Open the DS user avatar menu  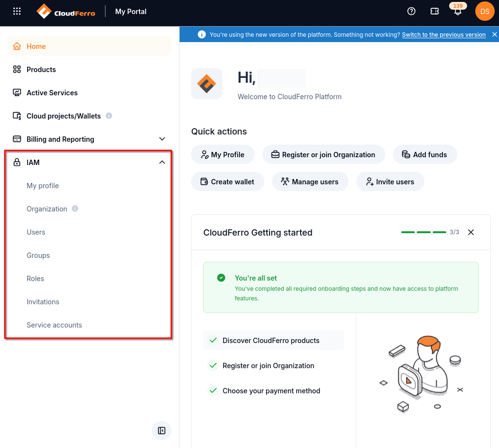pos(484,12)
